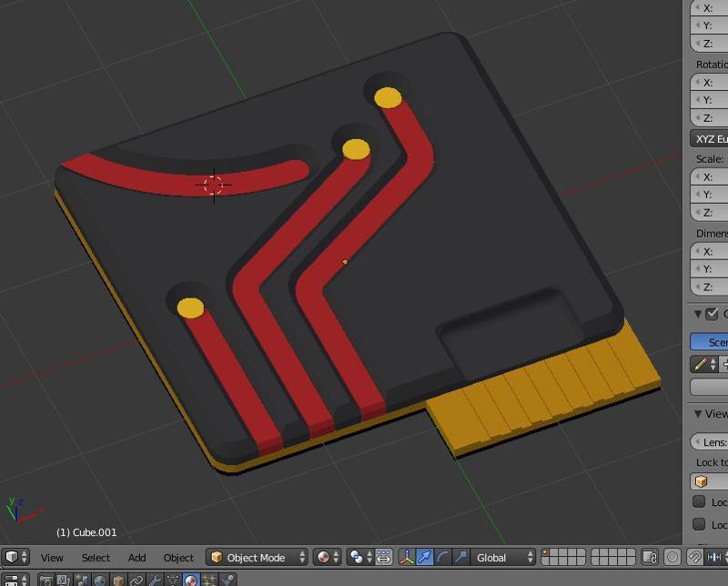The width and height of the screenshot is (728, 586).
Task: Toggle the Grease Pencil panel checkbox
Action: click(x=713, y=314)
